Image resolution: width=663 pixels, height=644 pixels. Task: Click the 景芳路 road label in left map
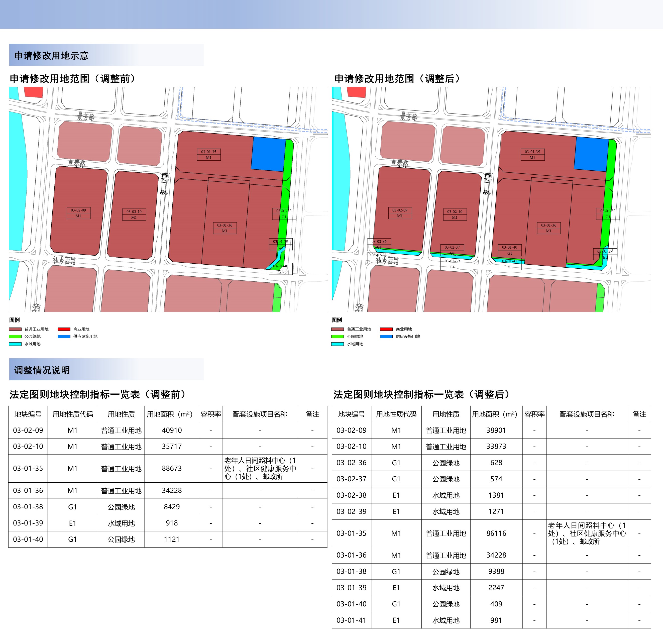[x=86, y=117]
